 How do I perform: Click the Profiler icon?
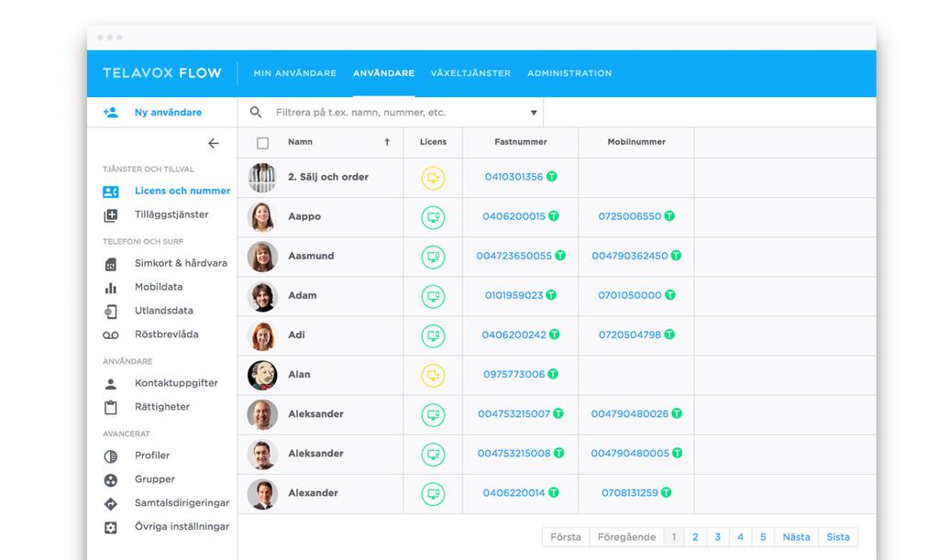tap(111, 456)
